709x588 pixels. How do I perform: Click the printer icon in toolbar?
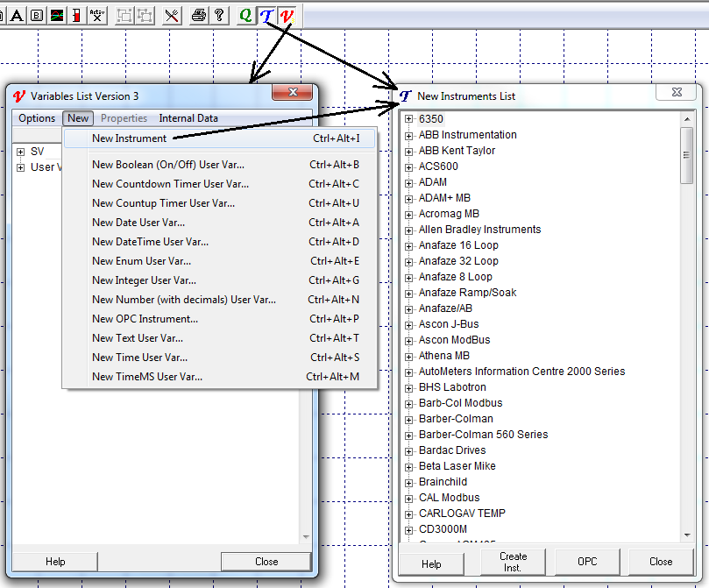pos(198,15)
